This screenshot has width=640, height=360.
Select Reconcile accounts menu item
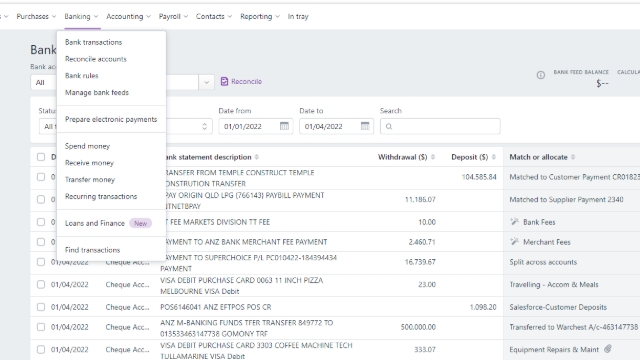(96, 59)
